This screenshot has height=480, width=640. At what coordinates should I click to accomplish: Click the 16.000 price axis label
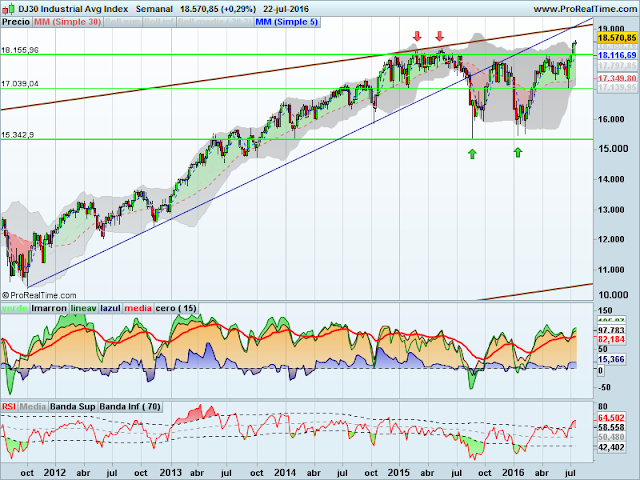coord(611,119)
